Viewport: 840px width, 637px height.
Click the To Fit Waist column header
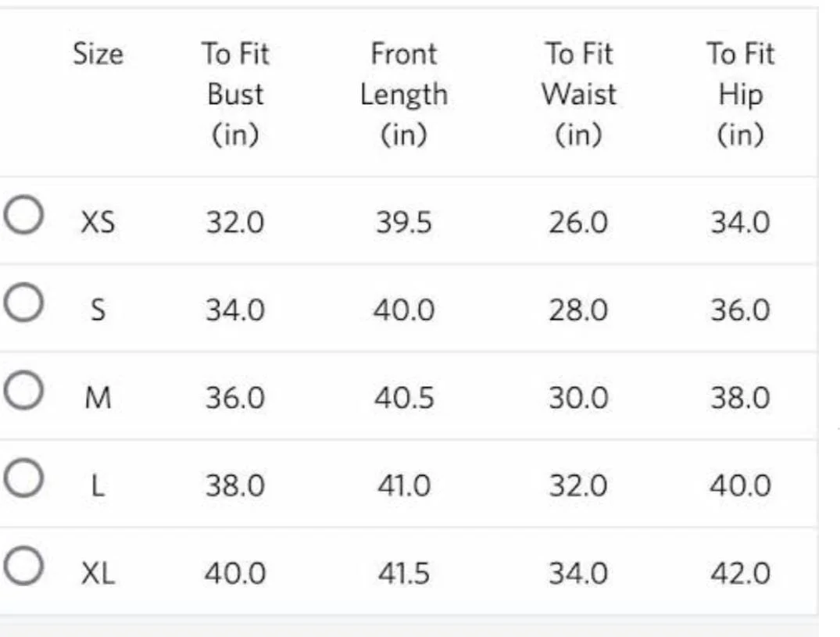[x=579, y=95]
